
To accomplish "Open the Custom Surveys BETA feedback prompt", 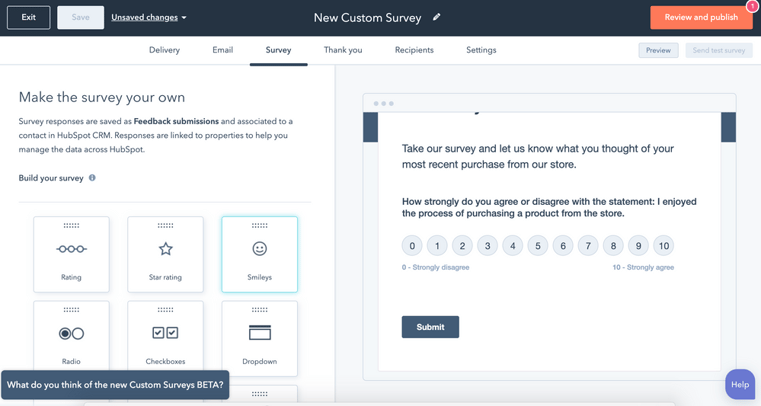I will pos(115,385).
